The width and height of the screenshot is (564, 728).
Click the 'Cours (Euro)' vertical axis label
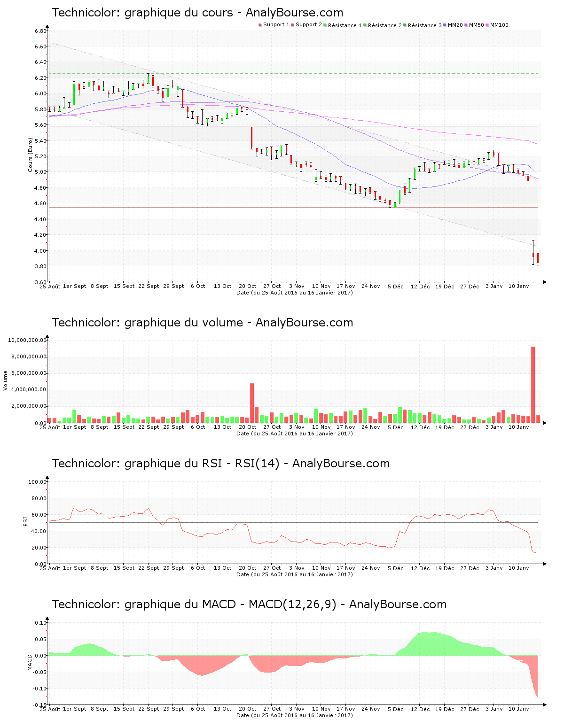click(30, 155)
